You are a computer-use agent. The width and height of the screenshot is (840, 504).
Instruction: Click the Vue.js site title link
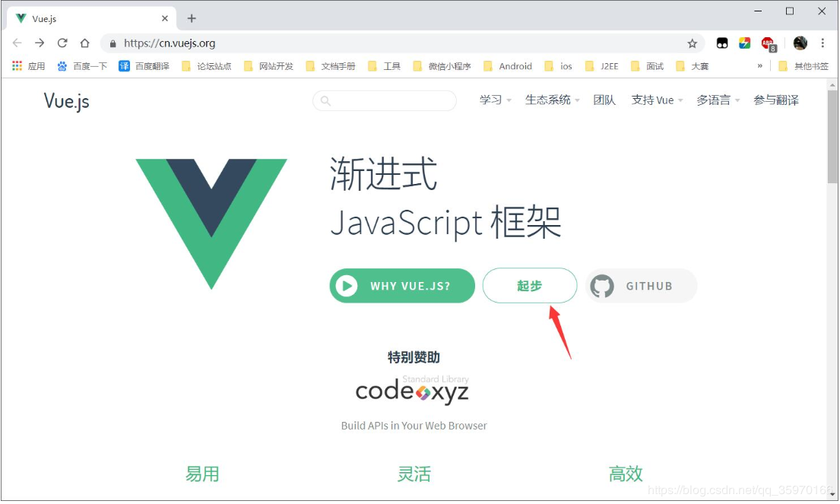click(66, 100)
